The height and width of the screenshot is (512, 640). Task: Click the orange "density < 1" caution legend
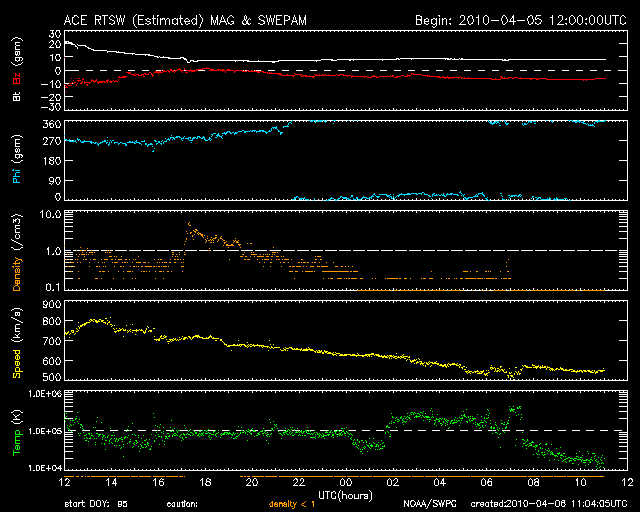(x=292, y=504)
